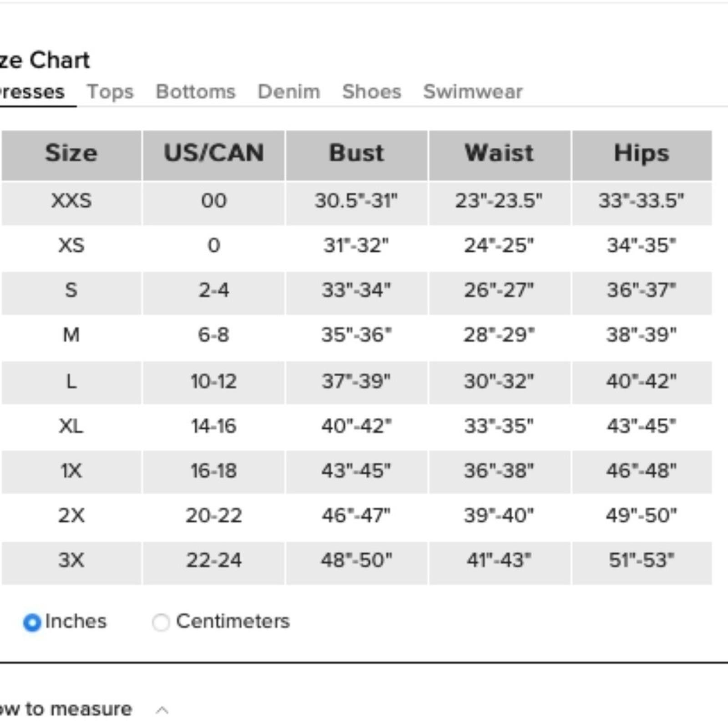Screen dimensions: 728x728
Task: Switch to the Tops tab
Action: point(110,91)
